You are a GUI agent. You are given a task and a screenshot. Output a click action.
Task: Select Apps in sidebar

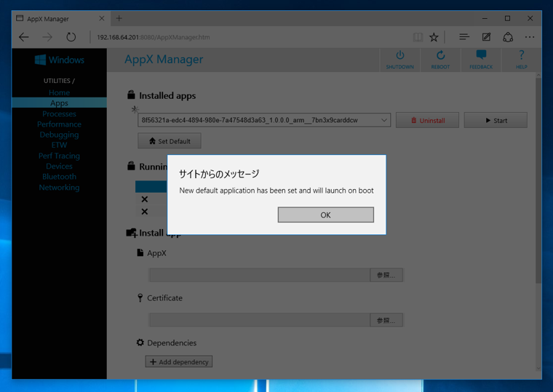click(59, 103)
